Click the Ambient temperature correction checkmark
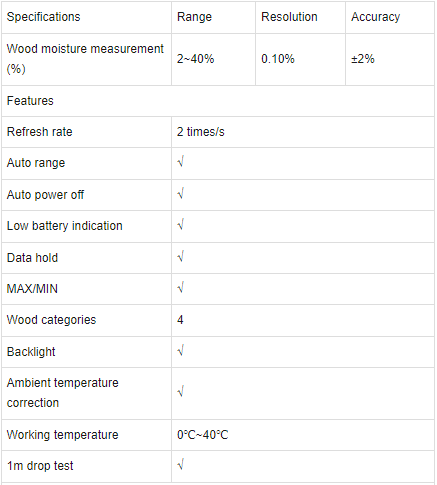The width and height of the screenshot is (437, 485). [x=181, y=392]
